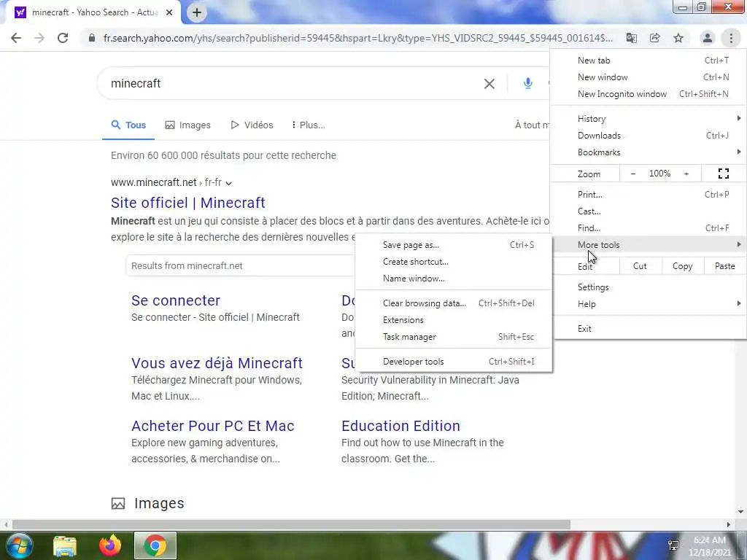The height and width of the screenshot is (560, 747).
Task: Open the profile avatar icon
Action: pos(708,38)
